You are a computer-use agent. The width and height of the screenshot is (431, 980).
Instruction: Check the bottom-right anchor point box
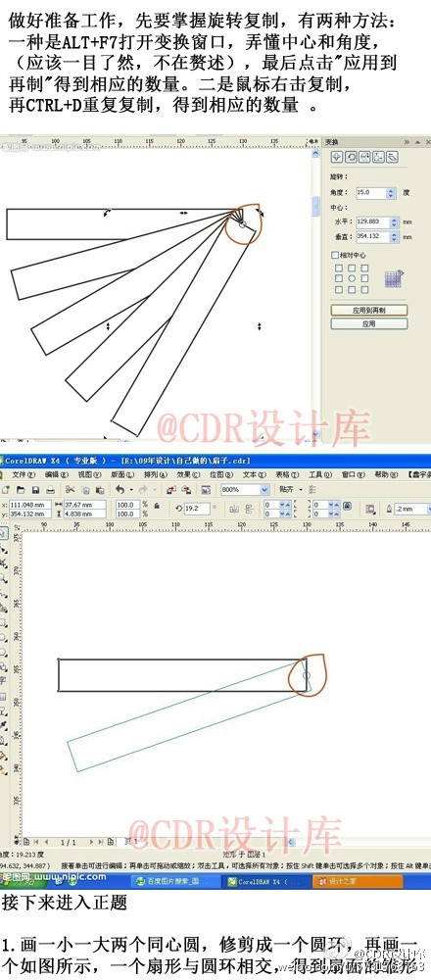(x=364, y=290)
